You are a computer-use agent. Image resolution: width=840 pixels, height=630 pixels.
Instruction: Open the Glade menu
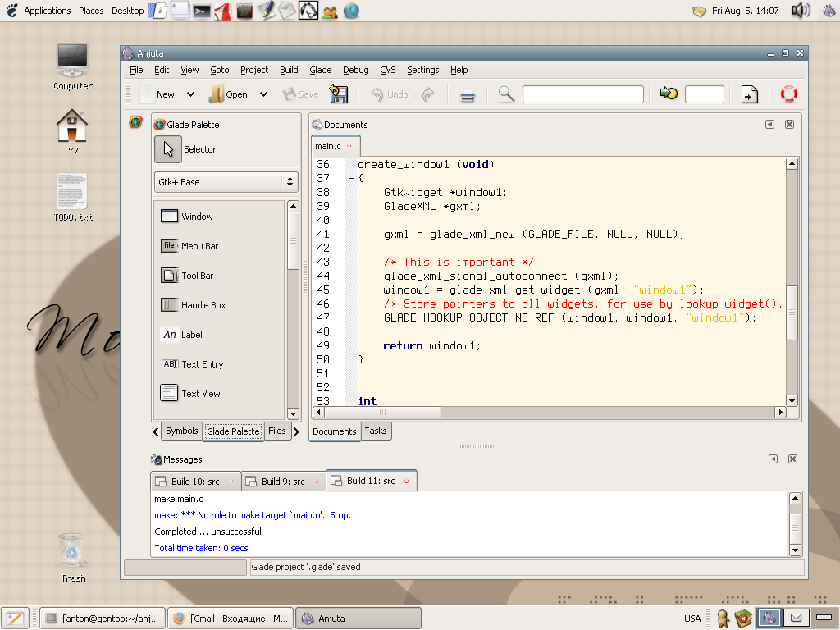click(x=321, y=70)
